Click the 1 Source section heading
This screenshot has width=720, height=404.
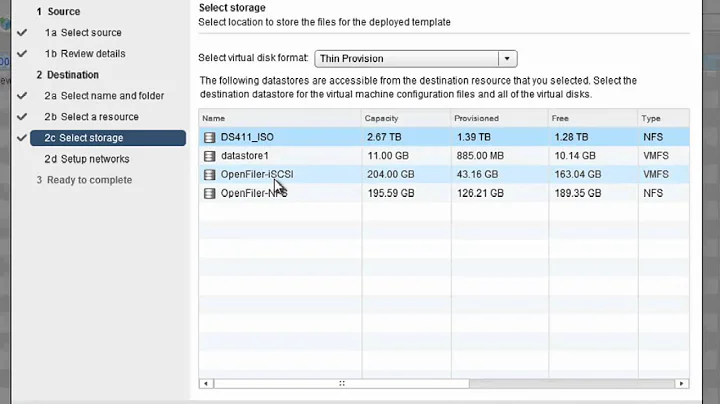[58, 11]
